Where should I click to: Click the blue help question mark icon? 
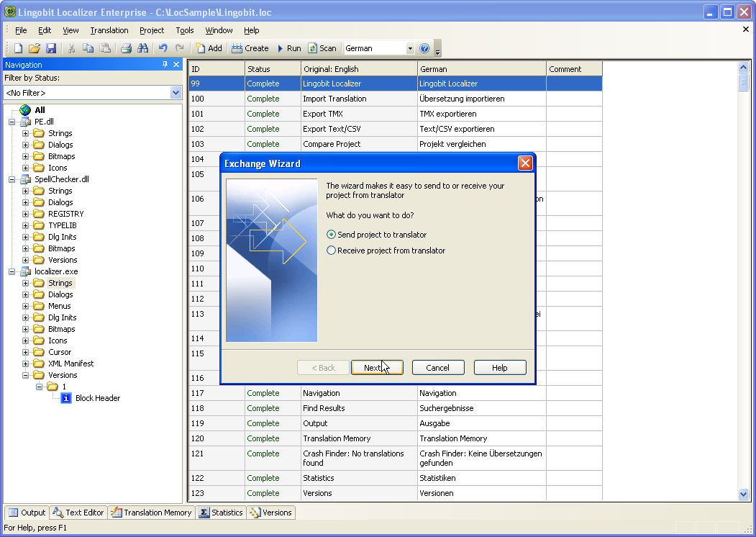click(424, 48)
